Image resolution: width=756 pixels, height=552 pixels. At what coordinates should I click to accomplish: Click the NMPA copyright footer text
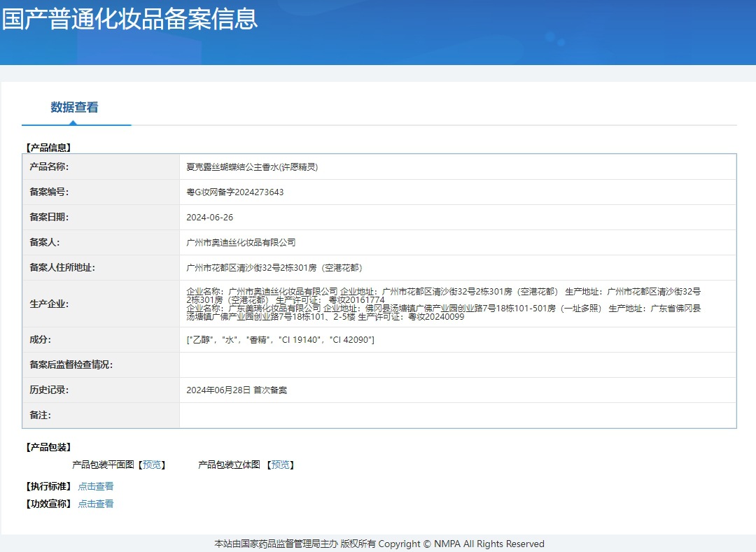tap(378, 543)
